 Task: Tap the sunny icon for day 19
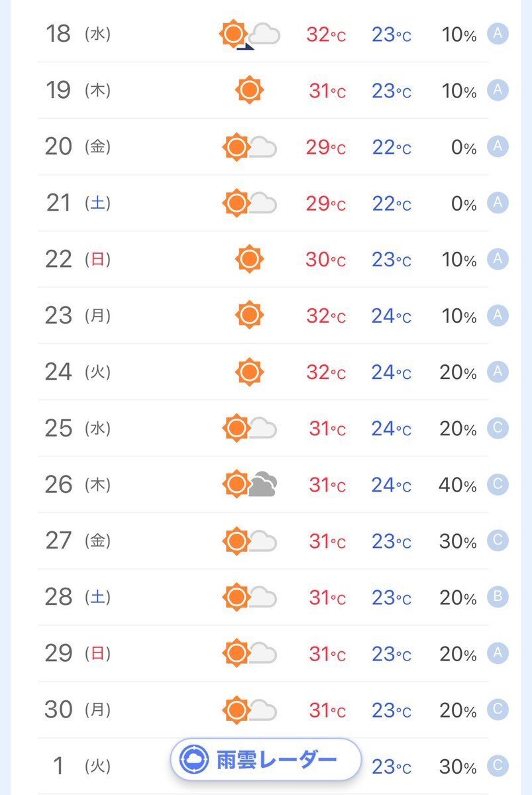(x=250, y=90)
